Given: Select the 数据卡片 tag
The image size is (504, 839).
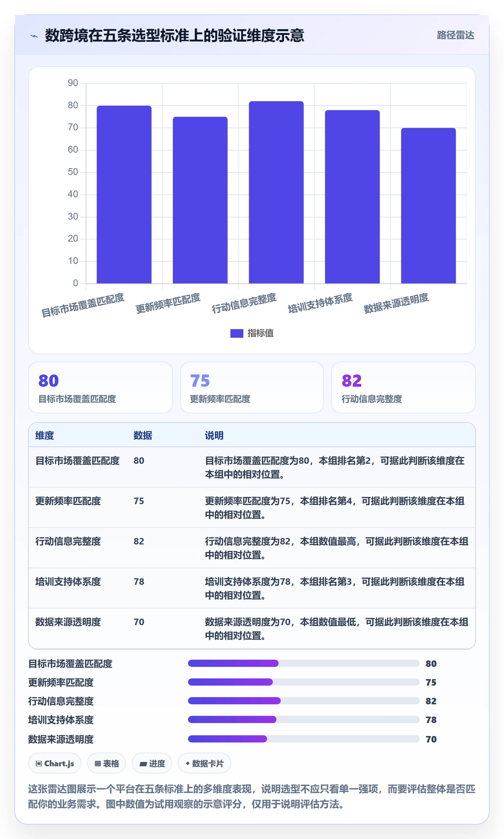Looking at the screenshot, I should 204,763.
